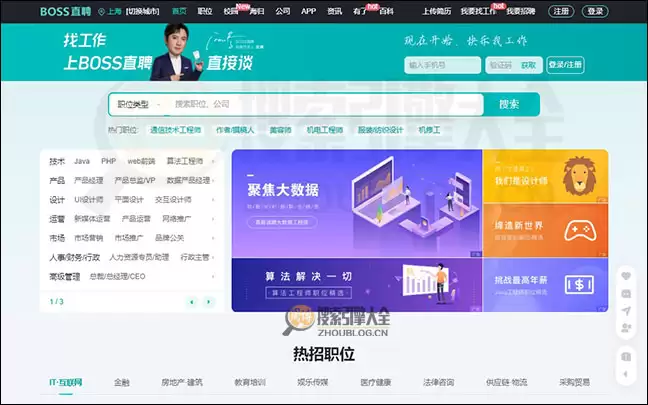Click the location pin icon beside 上海

pos(101,12)
